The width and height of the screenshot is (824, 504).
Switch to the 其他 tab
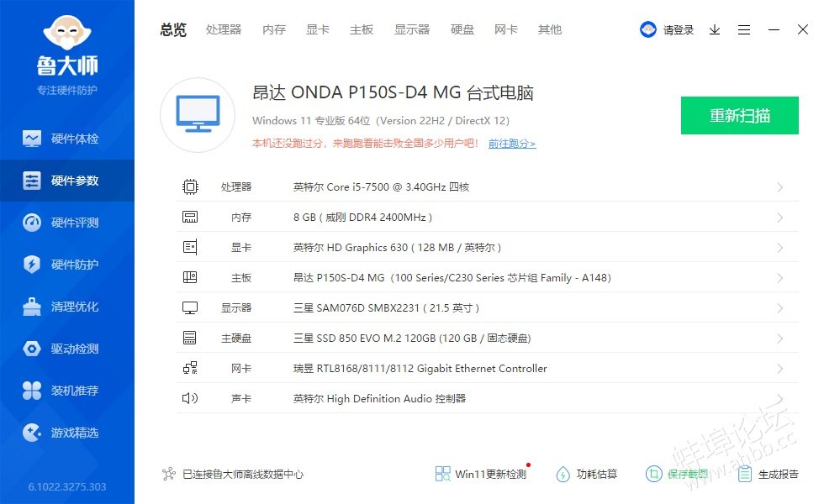(550, 30)
